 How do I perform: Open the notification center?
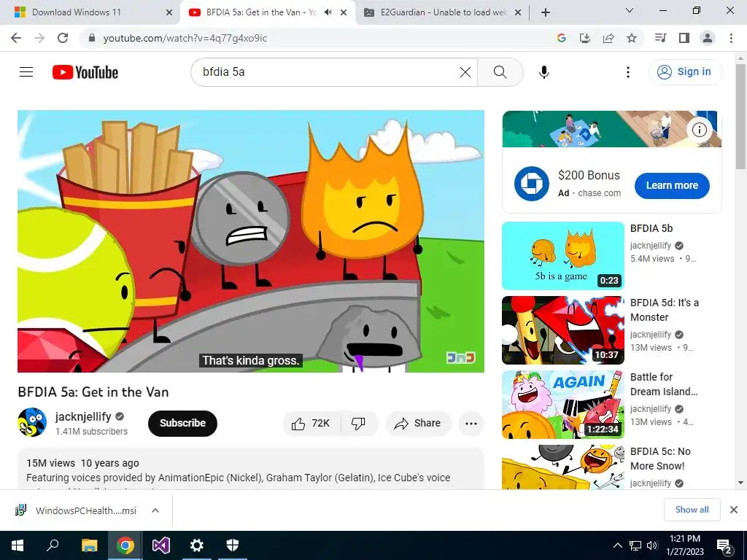(724, 545)
